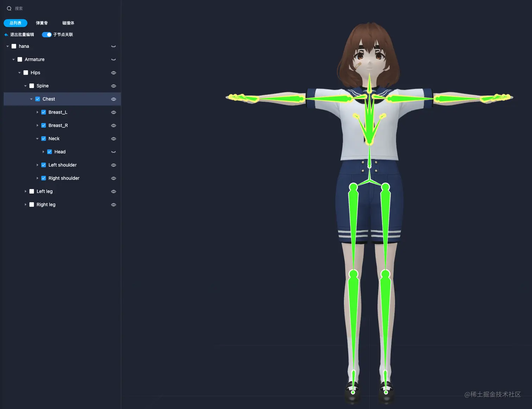Expand the Breast_L tree node
Screen dimensions: 532x409
pos(37,112)
